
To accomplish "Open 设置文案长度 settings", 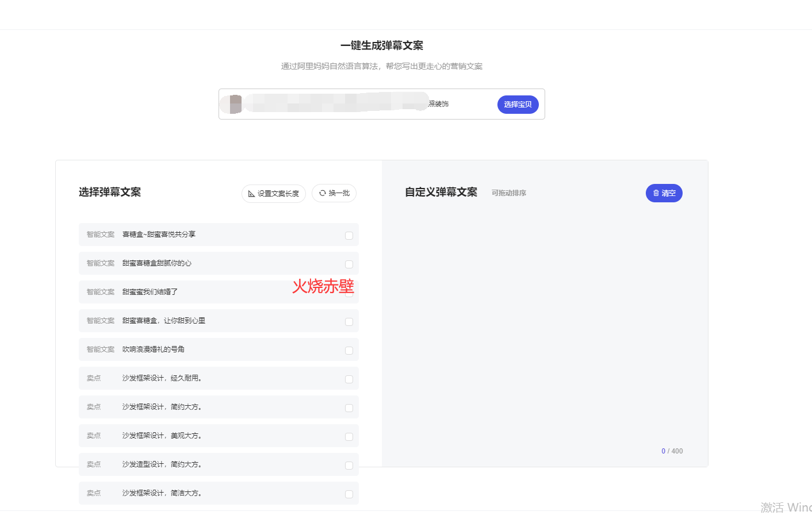I will [x=274, y=194].
